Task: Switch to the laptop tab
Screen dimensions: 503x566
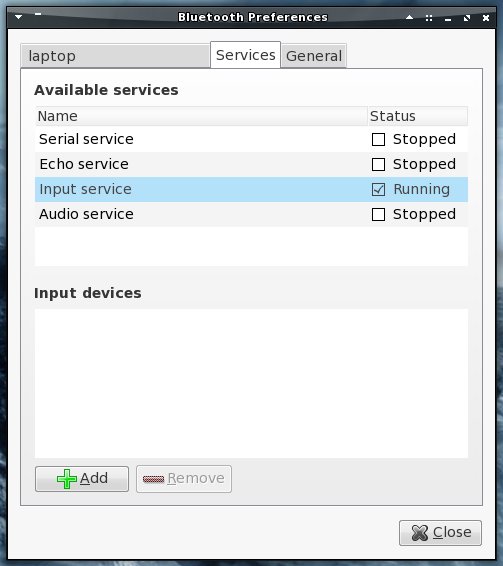Action: (115, 56)
